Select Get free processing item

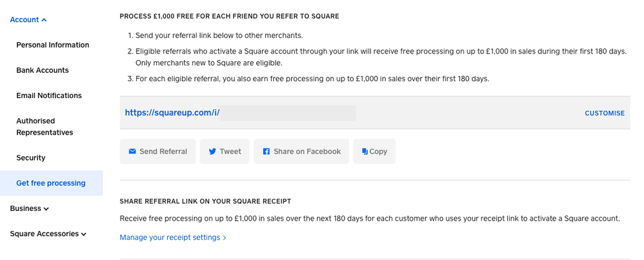tap(51, 183)
